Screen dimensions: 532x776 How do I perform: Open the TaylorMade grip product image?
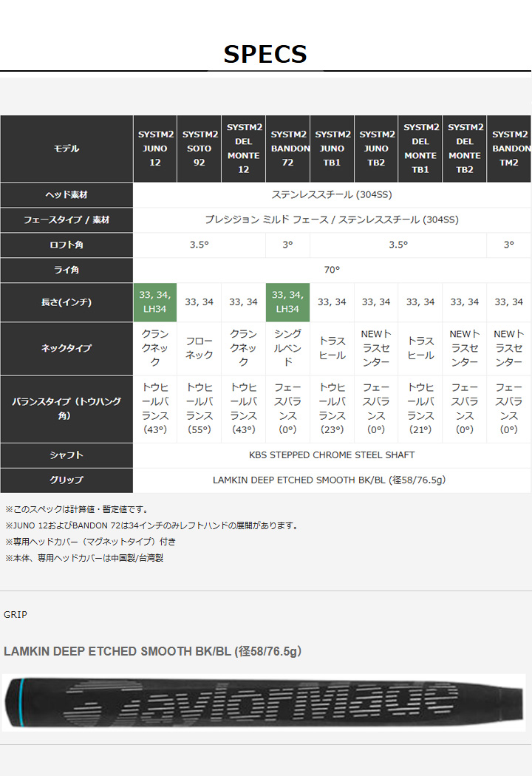pos(264,703)
